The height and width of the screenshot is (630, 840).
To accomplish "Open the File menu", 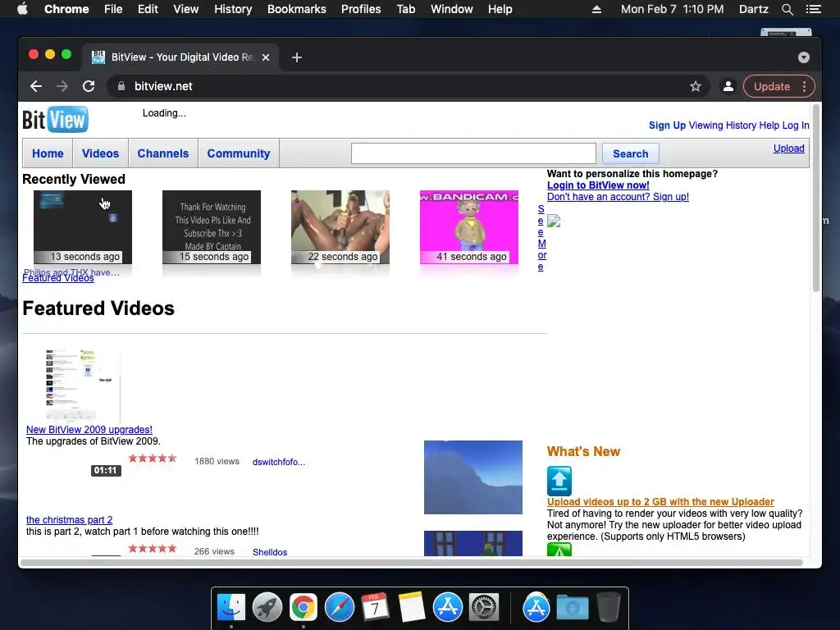I will coord(113,9).
